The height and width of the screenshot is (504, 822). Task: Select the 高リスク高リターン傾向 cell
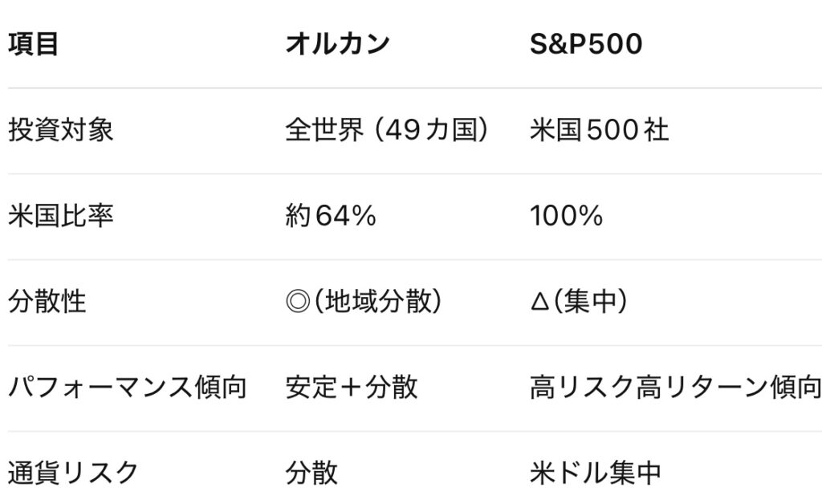coord(674,388)
